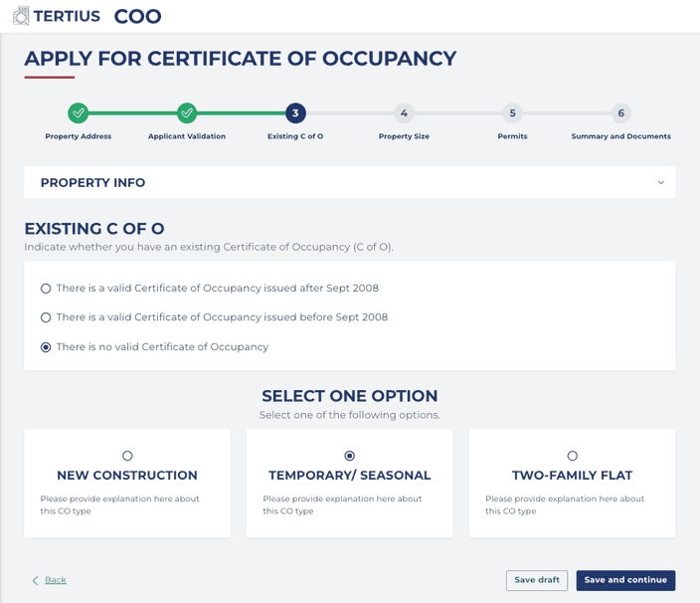The image size is (700, 603).
Task: Click the Tertius logo icon
Action: coord(20,16)
